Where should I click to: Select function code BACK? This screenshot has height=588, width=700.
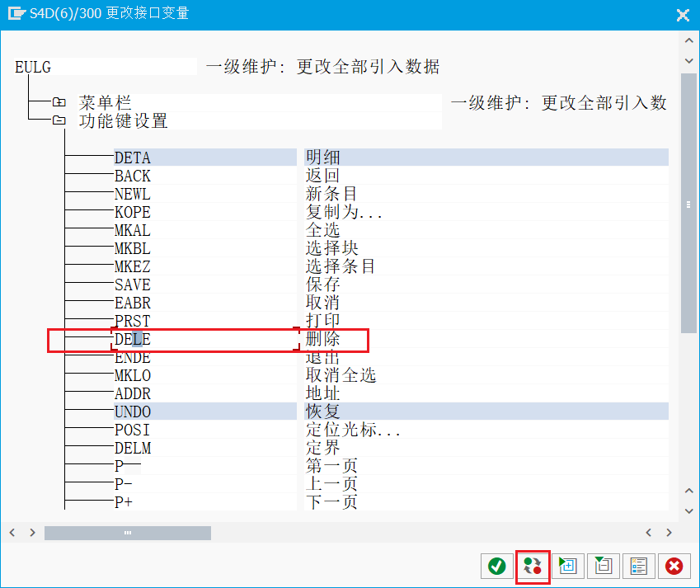133,176
